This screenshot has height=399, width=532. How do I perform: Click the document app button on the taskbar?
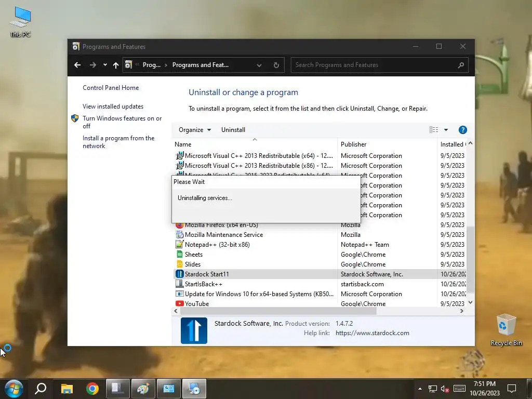117,389
